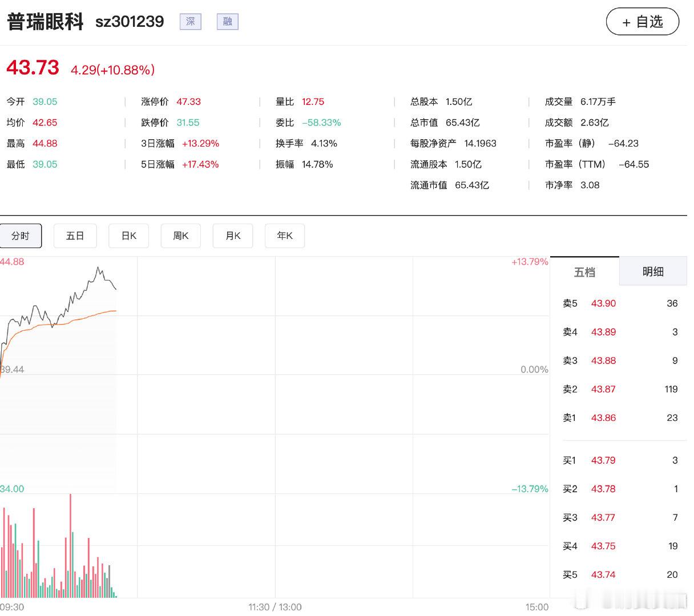Click the intraday price line chart
The width and height of the screenshot is (694, 616).
(274, 375)
